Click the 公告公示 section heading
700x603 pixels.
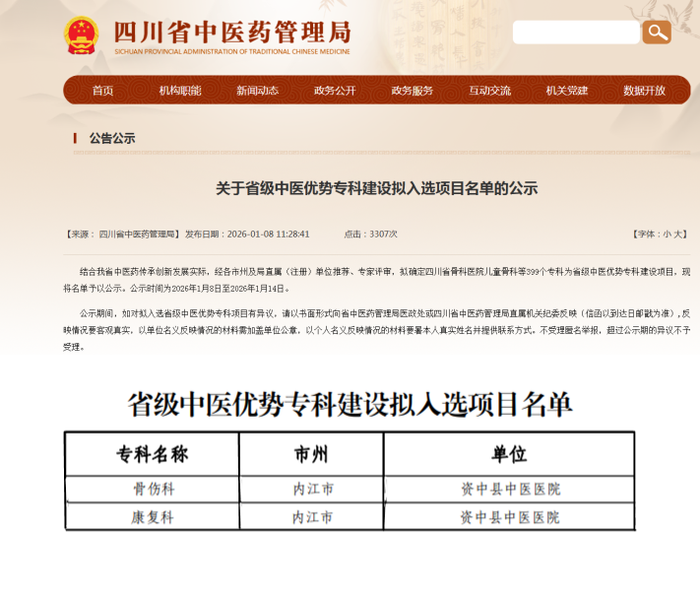[x=111, y=139]
